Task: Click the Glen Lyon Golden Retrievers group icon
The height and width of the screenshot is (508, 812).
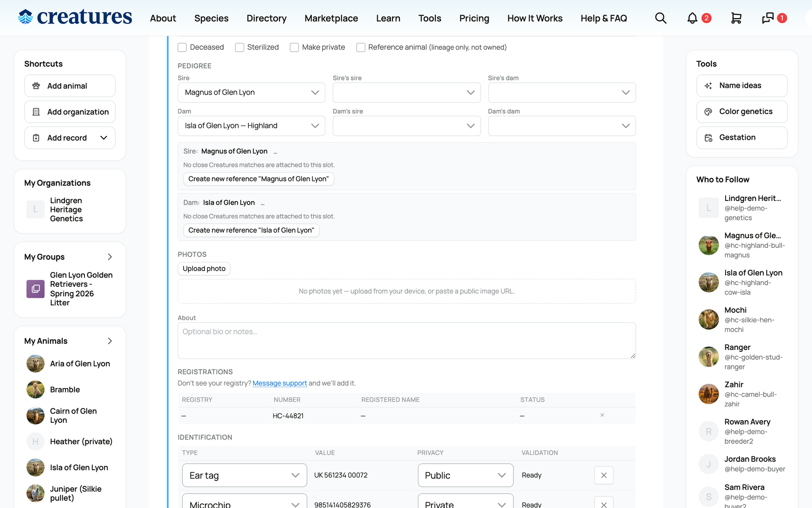Action: (36, 289)
